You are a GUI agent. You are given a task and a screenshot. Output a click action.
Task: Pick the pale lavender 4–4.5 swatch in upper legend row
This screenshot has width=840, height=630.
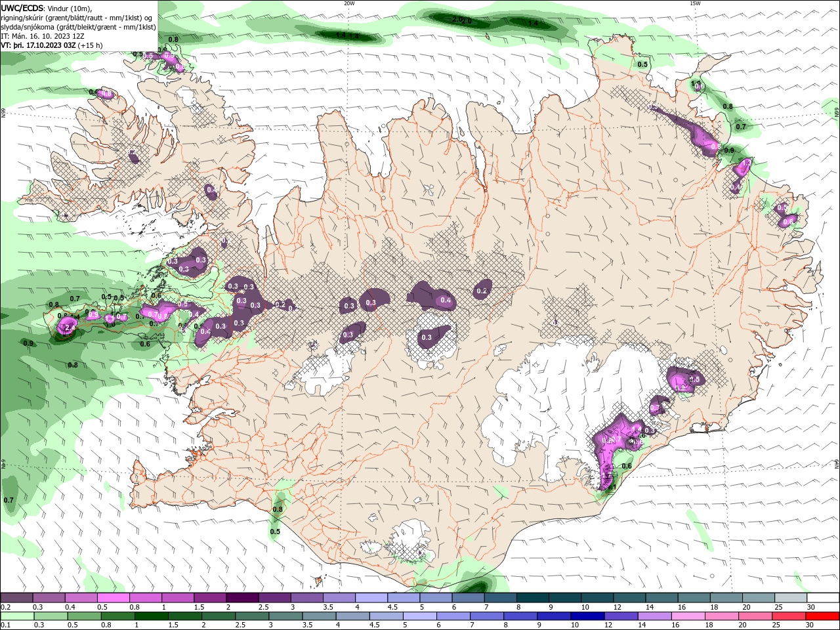pos(371,598)
